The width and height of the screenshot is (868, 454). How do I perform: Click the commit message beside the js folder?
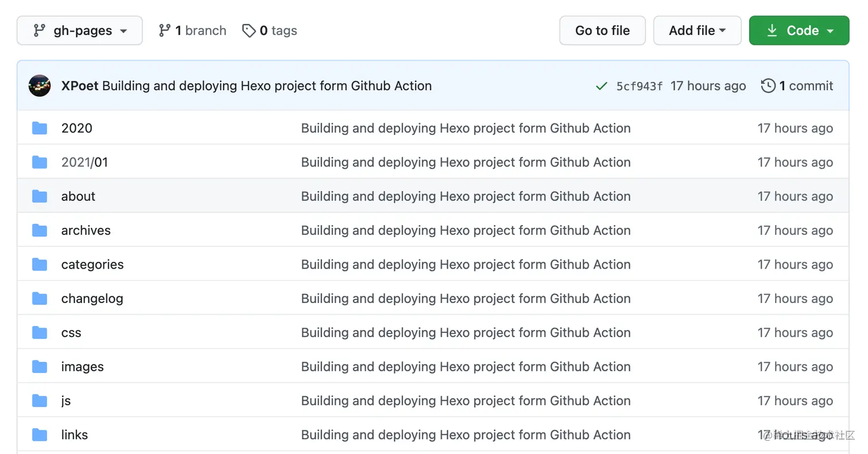point(466,401)
